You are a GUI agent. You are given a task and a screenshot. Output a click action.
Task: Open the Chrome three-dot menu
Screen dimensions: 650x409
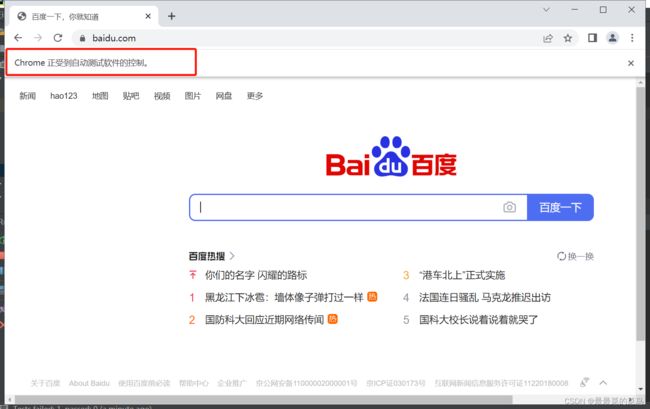click(x=632, y=38)
